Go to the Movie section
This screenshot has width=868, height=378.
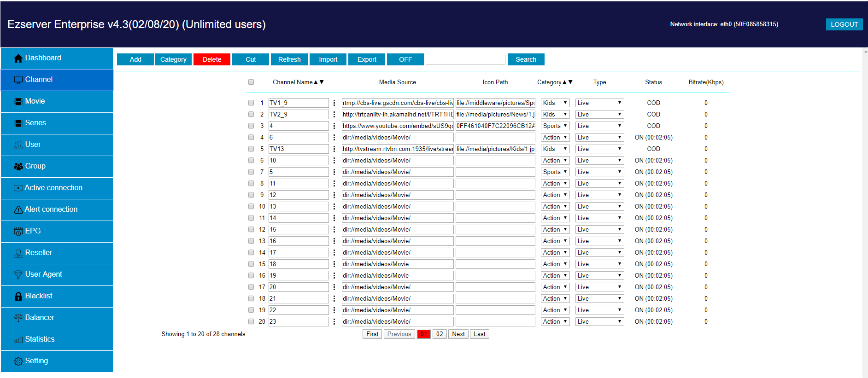tap(57, 101)
